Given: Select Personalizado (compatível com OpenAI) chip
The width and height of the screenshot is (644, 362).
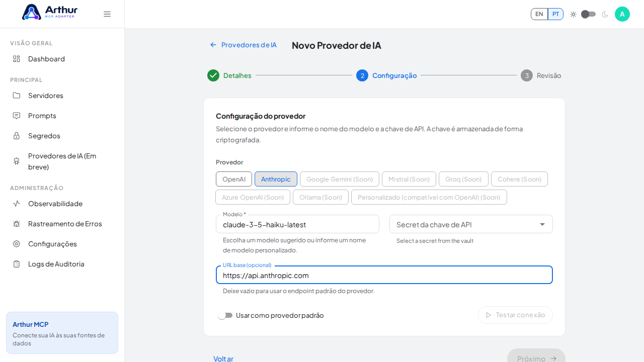Looking at the screenshot, I should [429, 197].
